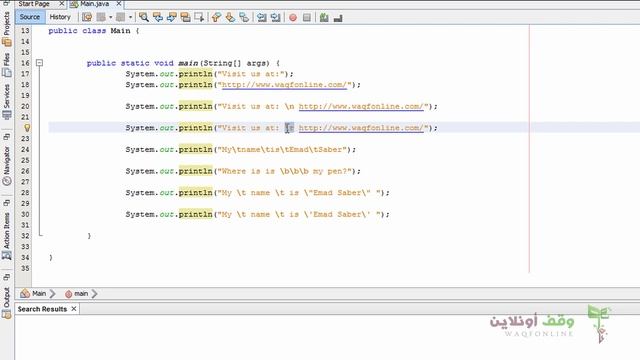Click line number 28 in gutter

pos(25,193)
